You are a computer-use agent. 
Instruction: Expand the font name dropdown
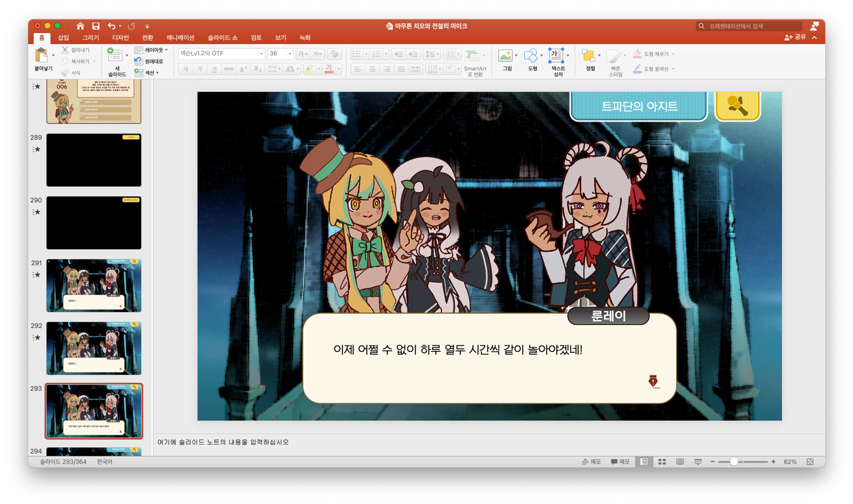coord(261,54)
